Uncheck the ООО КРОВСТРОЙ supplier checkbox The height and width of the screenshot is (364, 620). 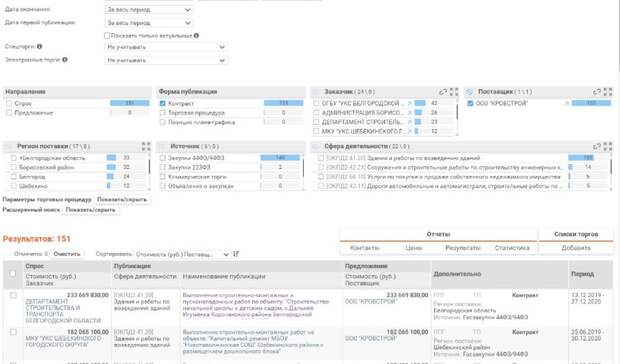pyautogui.click(x=470, y=103)
